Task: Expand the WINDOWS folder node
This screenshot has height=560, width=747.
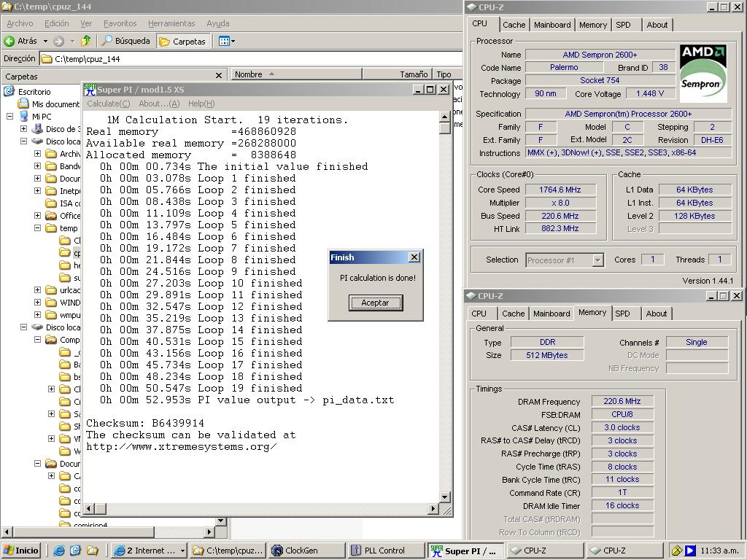Action: point(38,303)
